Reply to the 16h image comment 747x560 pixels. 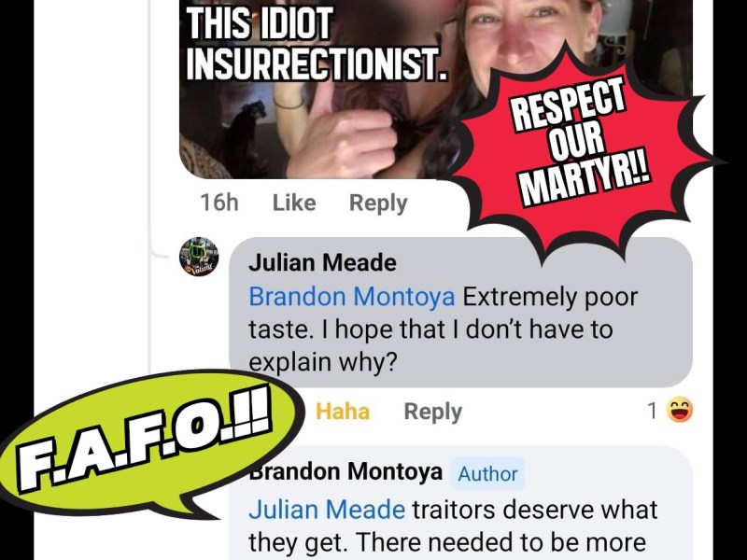point(378,203)
